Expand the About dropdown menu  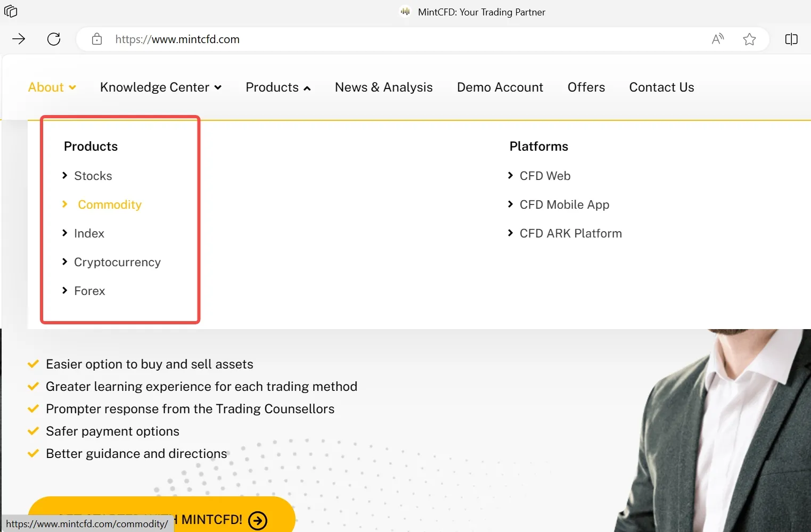click(52, 87)
